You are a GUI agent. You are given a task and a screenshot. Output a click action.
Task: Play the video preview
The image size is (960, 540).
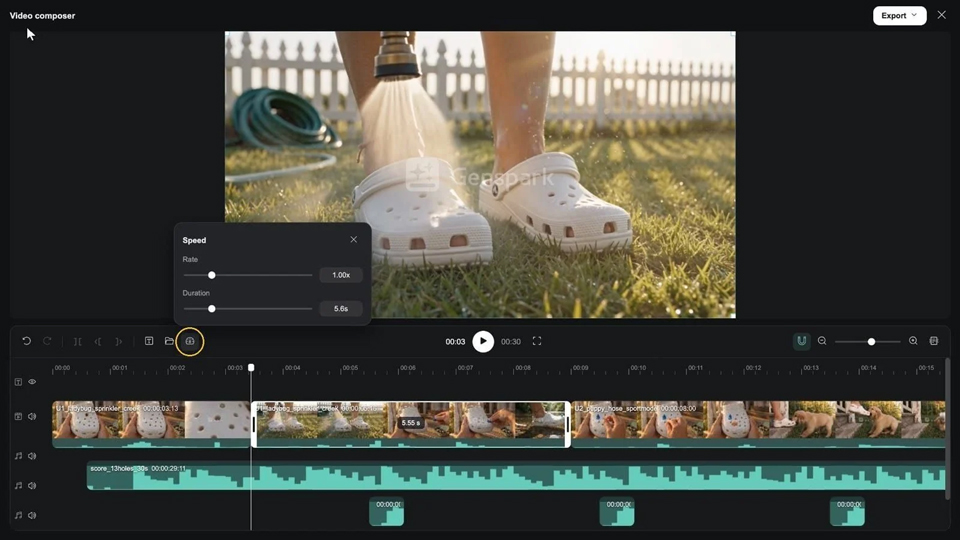pyautogui.click(x=483, y=341)
